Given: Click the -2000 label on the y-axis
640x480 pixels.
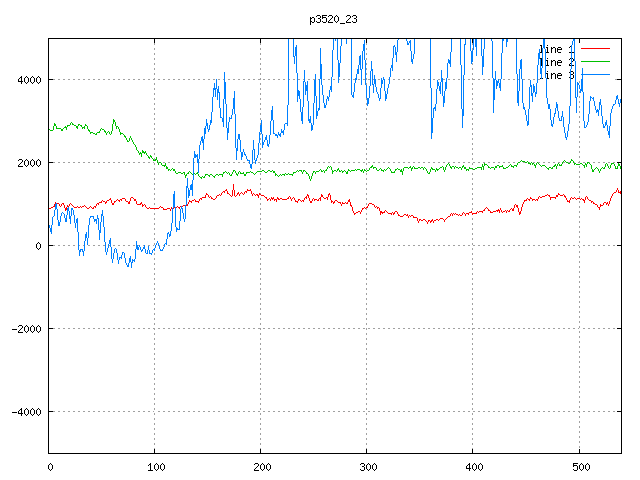Looking at the screenshot, I should [25, 329].
